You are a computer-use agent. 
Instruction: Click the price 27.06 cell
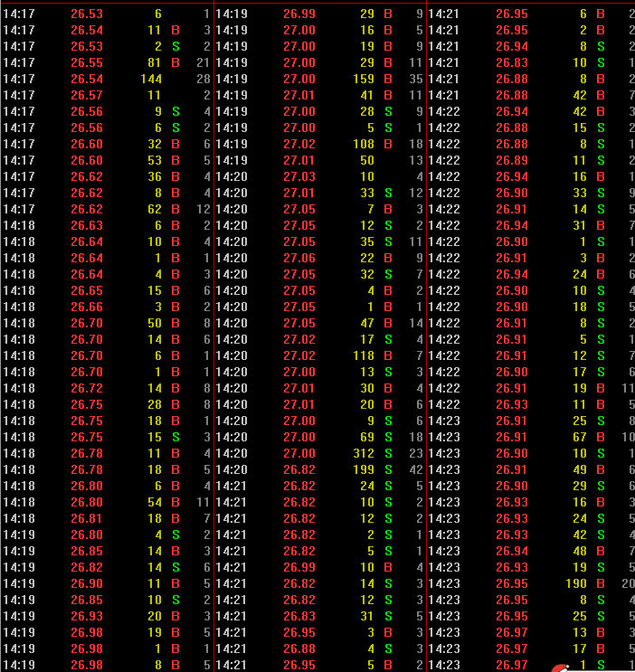[x=299, y=258]
